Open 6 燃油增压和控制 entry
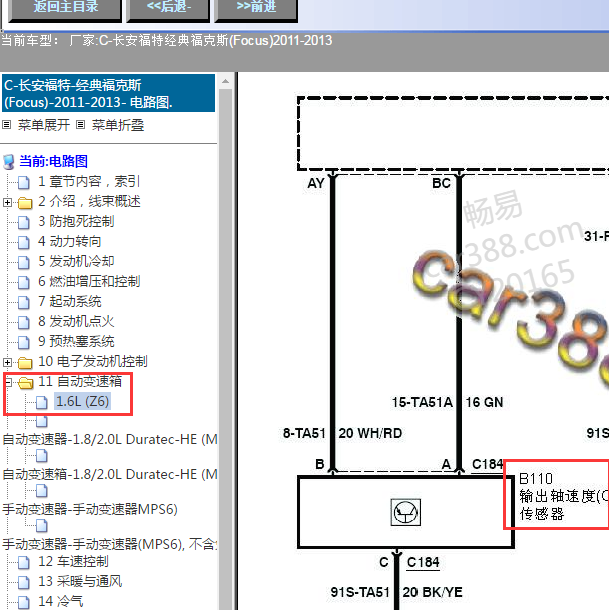The height and width of the screenshot is (610, 609). pyautogui.click(x=89, y=281)
